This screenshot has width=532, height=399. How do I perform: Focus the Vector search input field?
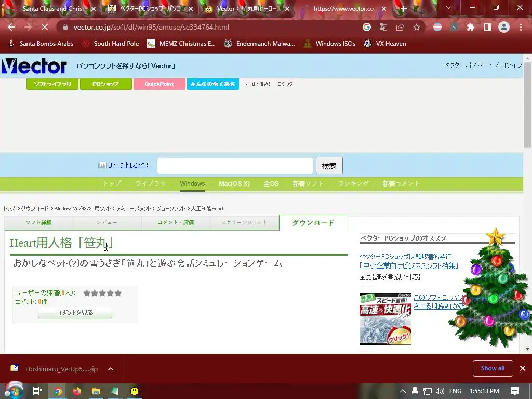(235, 166)
